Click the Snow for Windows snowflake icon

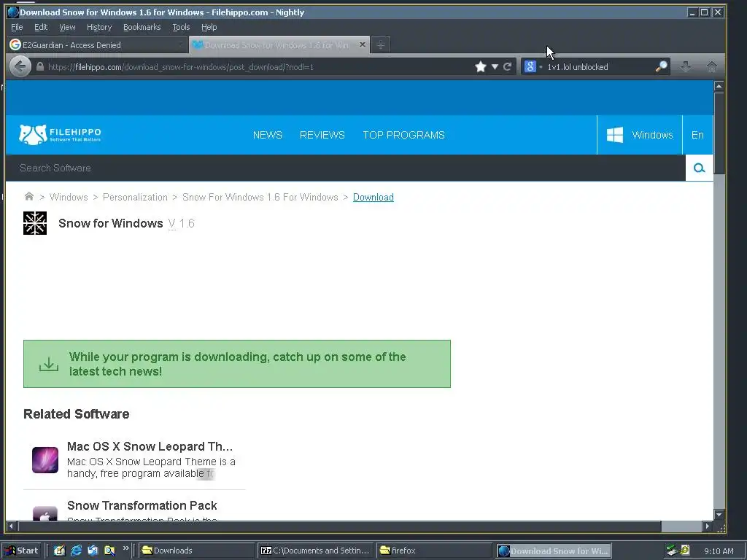point(35,223)
